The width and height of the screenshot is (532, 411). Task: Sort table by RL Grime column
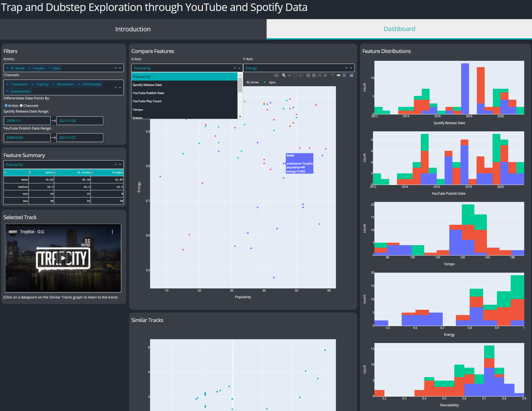tap(55, 172)
